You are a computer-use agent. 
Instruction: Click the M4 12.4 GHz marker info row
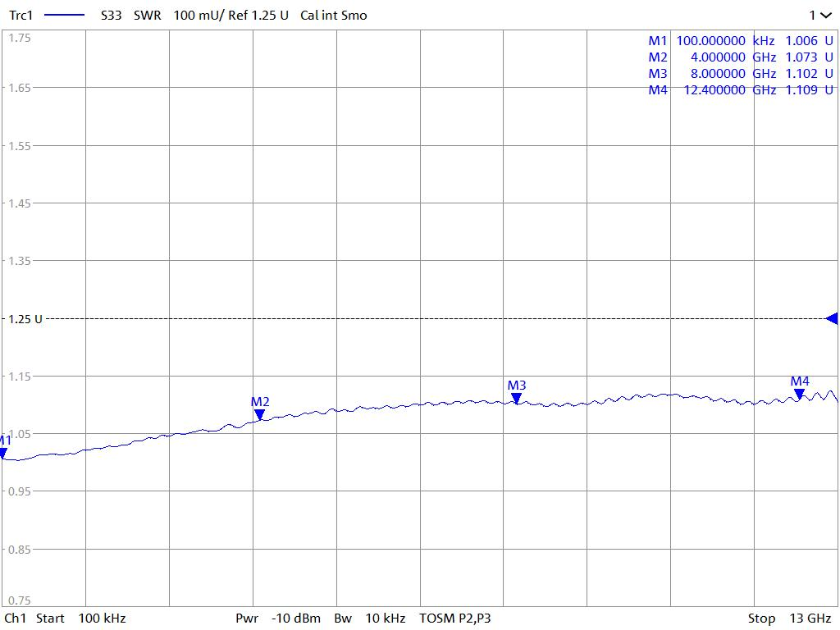tap(740, 90)
